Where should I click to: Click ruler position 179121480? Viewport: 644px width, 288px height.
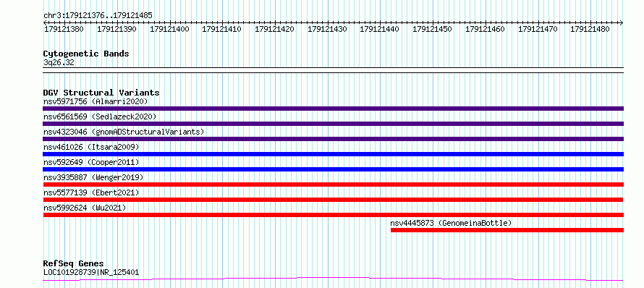(590, 29)
